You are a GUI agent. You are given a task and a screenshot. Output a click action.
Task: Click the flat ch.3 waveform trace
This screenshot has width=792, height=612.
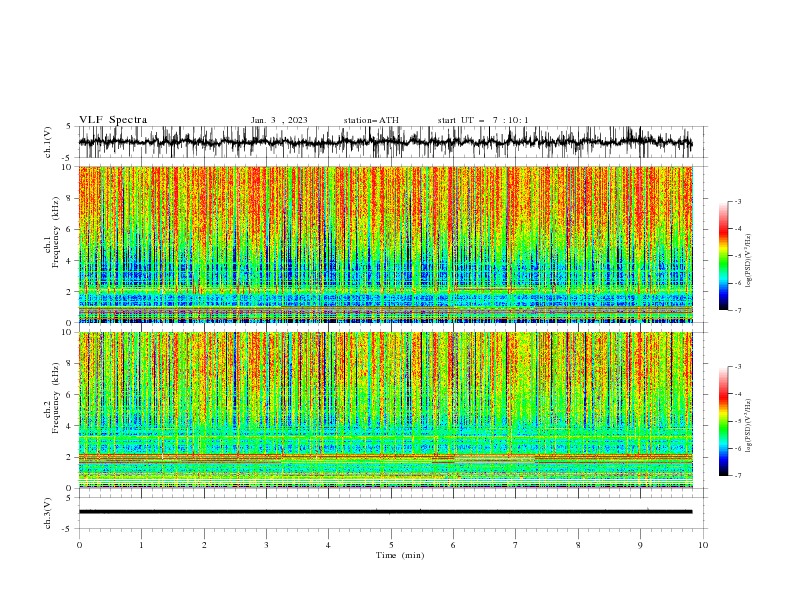(385, 512)
